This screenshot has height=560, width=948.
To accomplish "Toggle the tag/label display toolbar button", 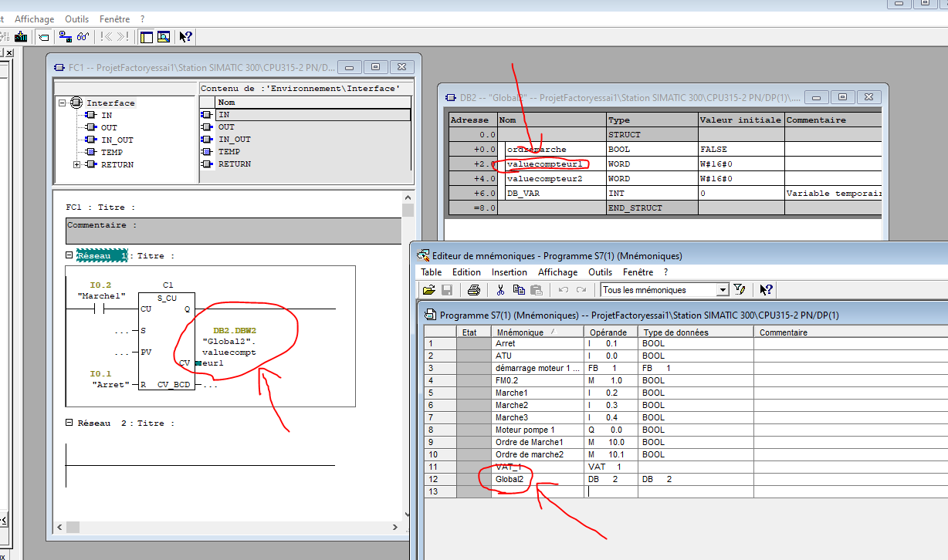I will tap(44, 36).
